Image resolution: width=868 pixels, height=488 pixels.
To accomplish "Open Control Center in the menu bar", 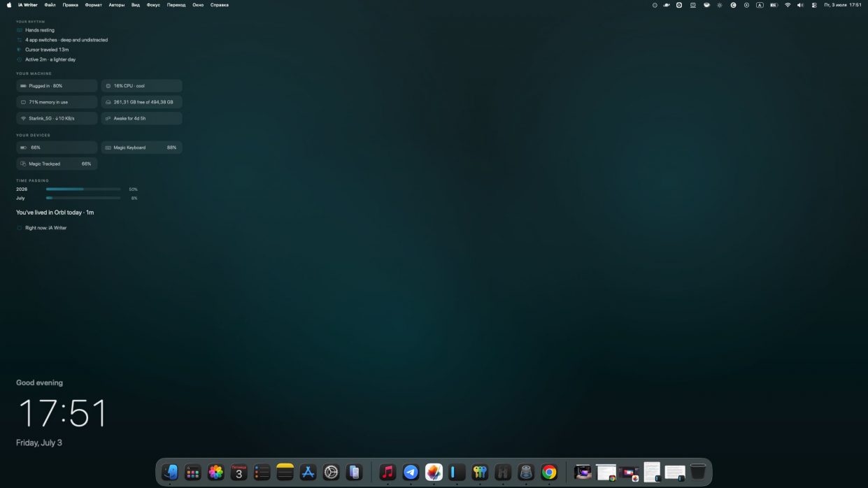I will pos(813,5).
